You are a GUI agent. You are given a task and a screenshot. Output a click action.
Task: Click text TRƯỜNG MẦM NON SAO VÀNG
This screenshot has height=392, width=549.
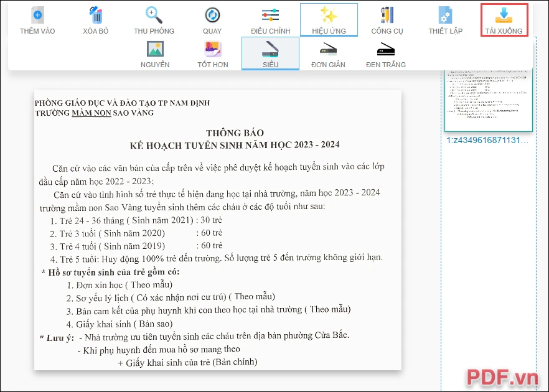[94, 113]
